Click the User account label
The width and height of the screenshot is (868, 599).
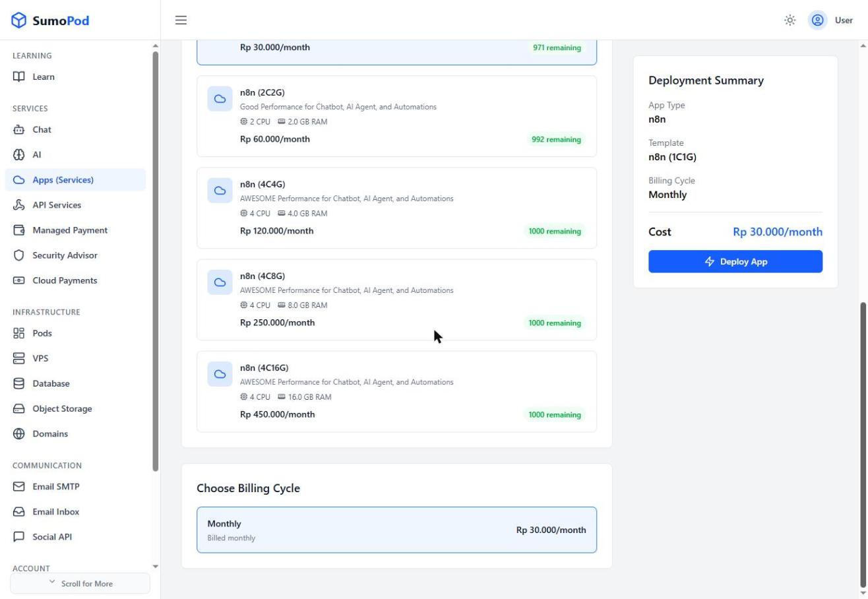pos(844,20)
